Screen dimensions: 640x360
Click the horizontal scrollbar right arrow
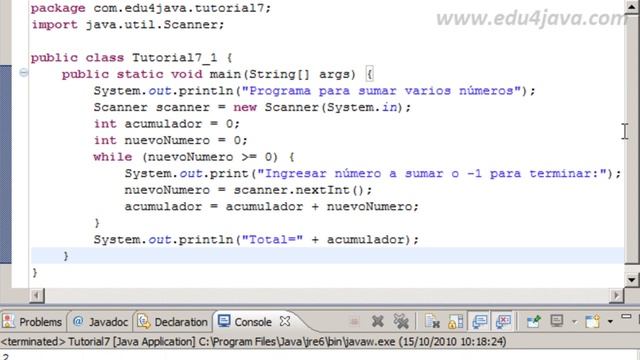click(616, 295)
